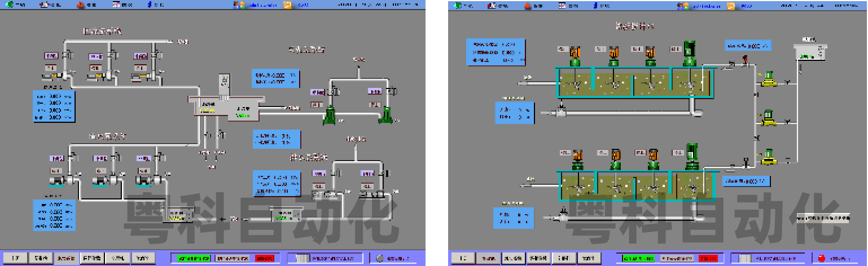Image resolution: width=868 pixels, height=266 pixels.
Task: Select the highlighted red-text tab in the left screen's bottom bar
Action: click(67, 258)
